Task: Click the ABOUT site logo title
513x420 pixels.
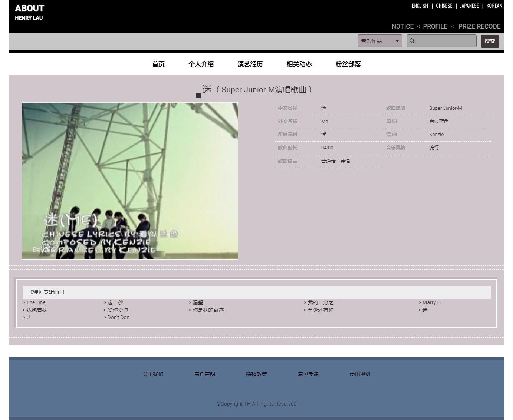Action: [x=29, y=8]
